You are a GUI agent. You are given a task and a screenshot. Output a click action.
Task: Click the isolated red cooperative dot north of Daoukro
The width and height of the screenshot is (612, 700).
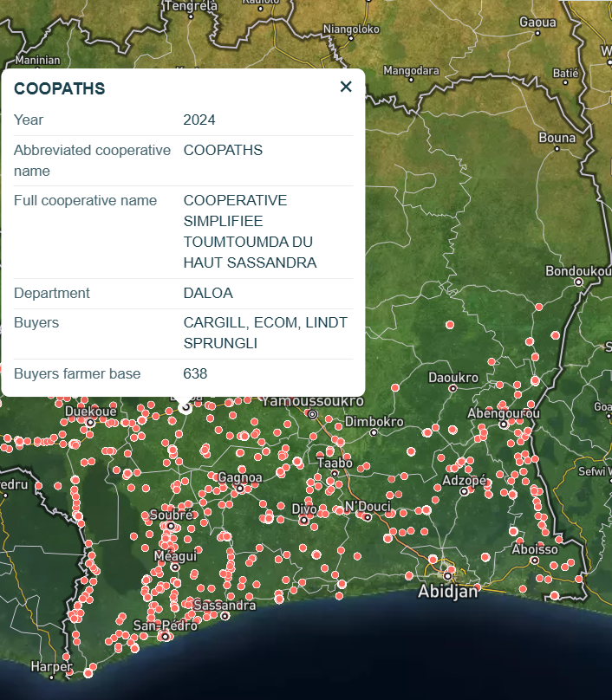click(x=450, y=325)
